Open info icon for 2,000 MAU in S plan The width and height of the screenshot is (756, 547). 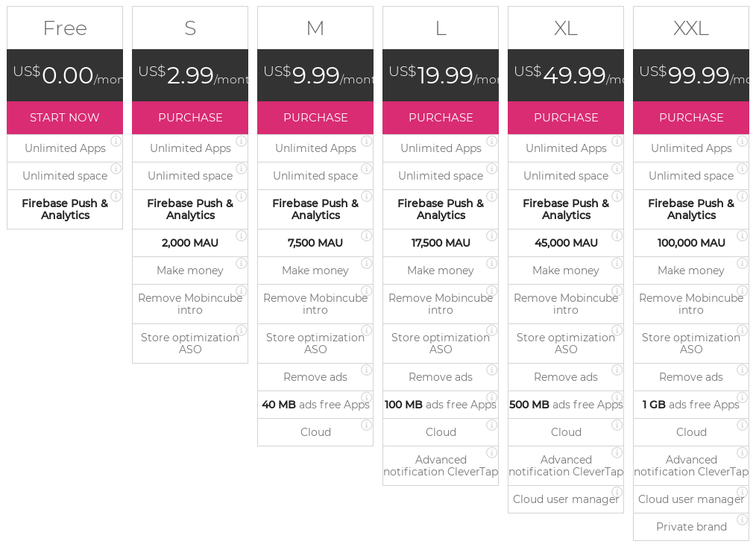pos(241,235)
